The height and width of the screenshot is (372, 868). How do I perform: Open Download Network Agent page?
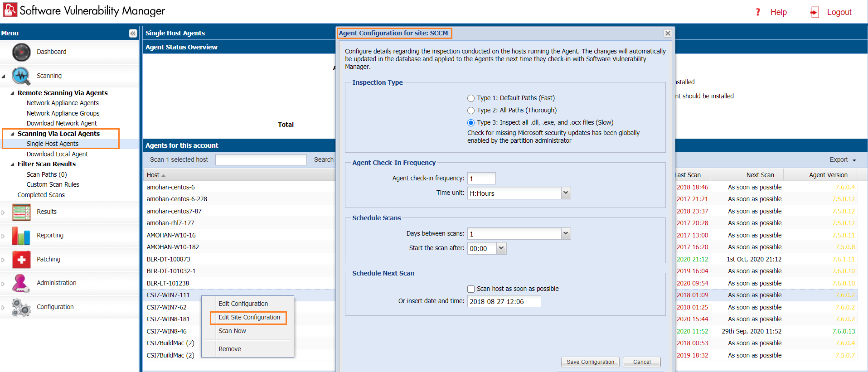[x=62, y=123]
